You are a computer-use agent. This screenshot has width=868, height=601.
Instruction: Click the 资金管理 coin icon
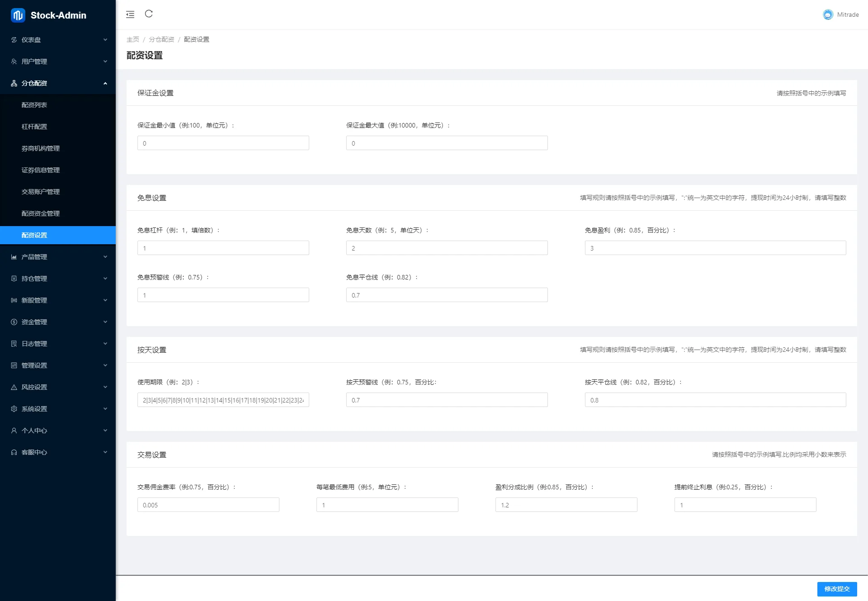[x=14, y=322]
